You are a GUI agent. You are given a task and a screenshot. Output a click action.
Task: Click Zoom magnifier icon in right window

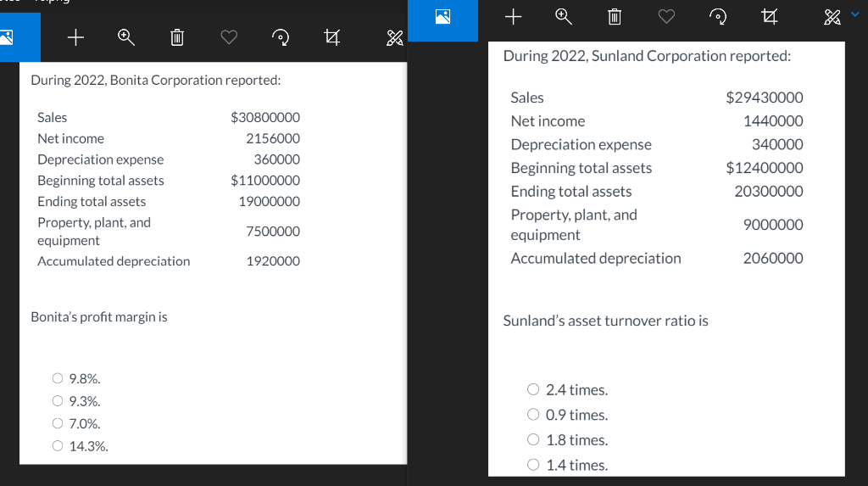(564, 17)
